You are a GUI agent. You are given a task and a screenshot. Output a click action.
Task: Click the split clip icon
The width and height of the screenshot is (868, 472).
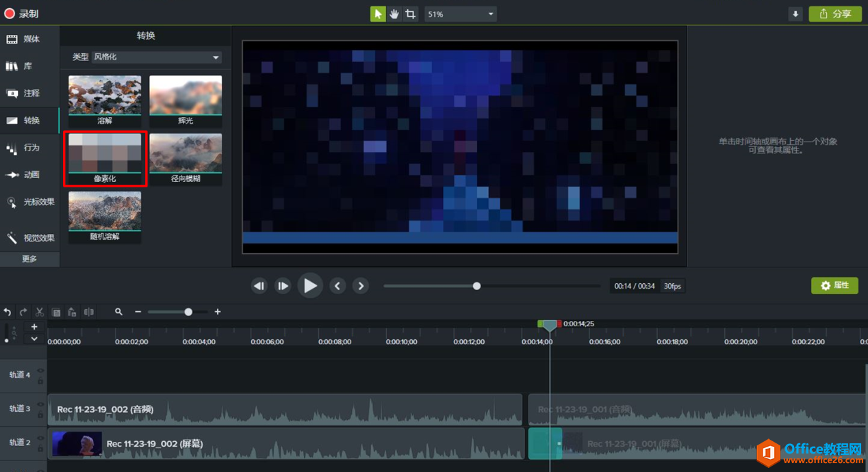(x=89, y=312)
